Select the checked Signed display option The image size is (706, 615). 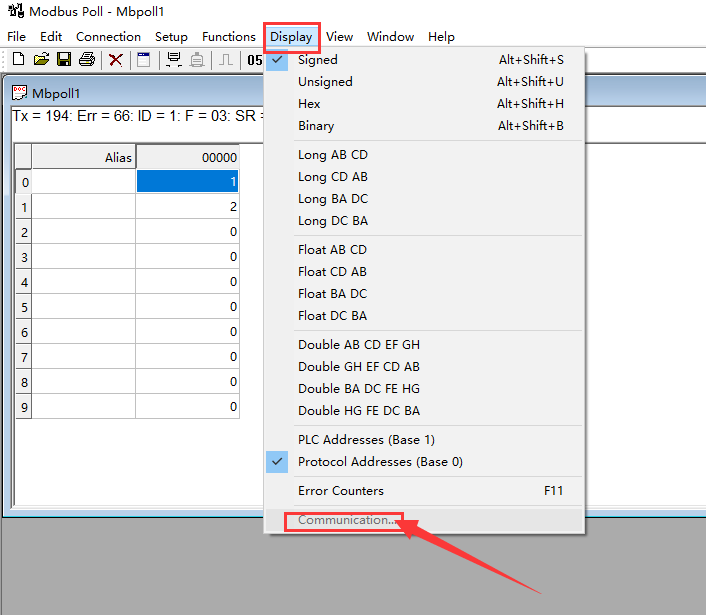pyautogui.click(x=318, y=60)
